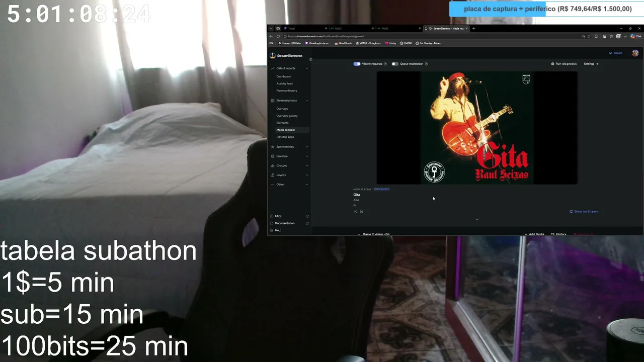Open the P-6000 bookmark
This screenshot has height=362, width=644.
pyautogui.click(x=406, y=43)
